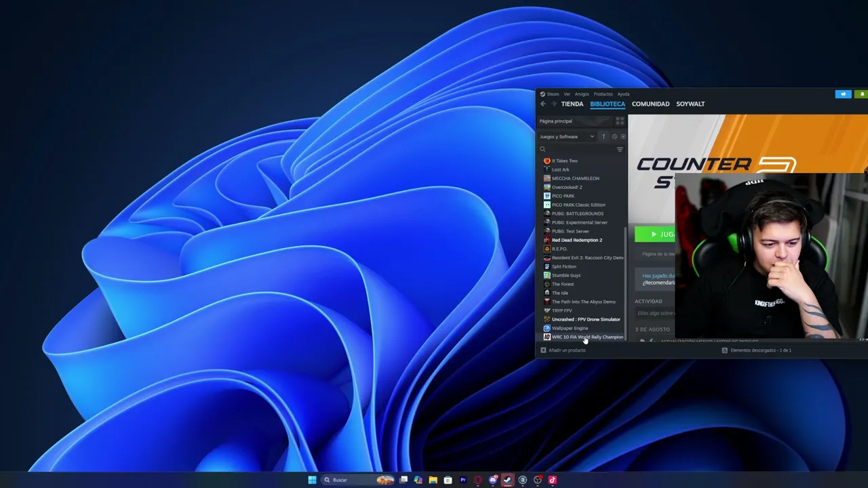This screenshot has width=868, height=488.
Task: Open Adobe Premiere Pro from the taskbar
Action: point(463,480)
